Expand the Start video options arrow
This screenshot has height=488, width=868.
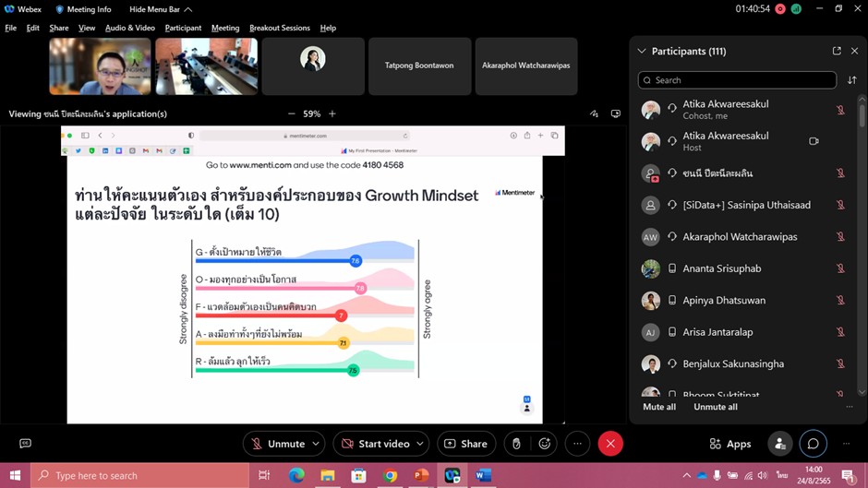tap(419, 444)
